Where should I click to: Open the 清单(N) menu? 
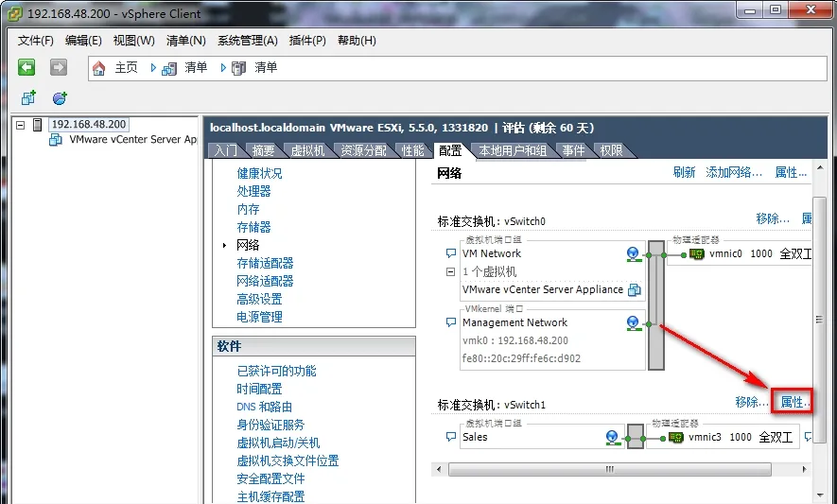185,41
